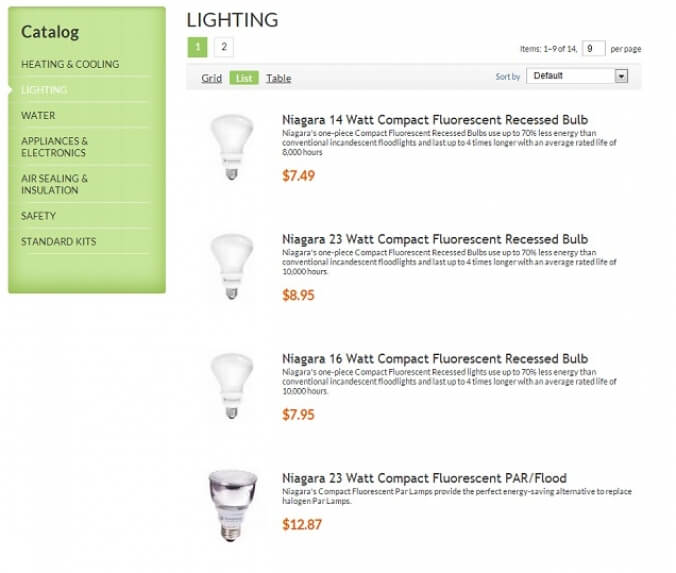Open Niagara 14 Watt Recessed Bulb title
This screenshot has height=573, width=676.
pyautogui.click(x=435, y=120)
